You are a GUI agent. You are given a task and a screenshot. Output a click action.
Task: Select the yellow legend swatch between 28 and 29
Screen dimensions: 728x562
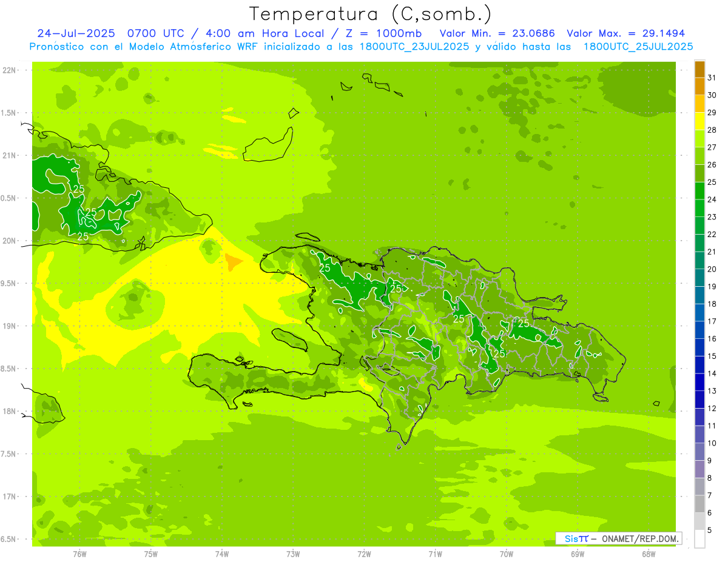[699, 121]
